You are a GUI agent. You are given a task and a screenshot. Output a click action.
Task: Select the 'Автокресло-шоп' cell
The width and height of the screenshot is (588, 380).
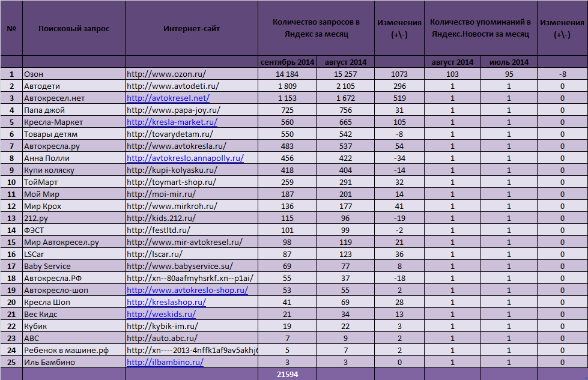(x=74, y=290)
